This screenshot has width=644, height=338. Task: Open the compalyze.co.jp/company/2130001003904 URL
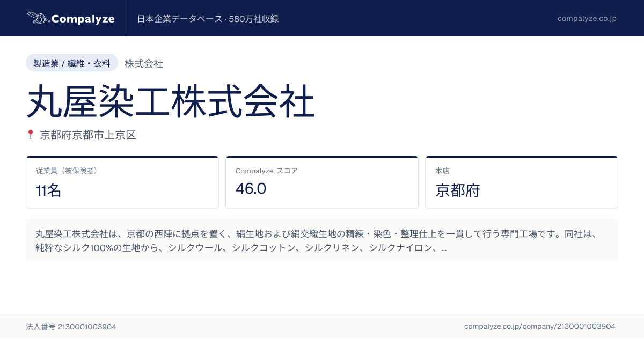tap(539, 326)
